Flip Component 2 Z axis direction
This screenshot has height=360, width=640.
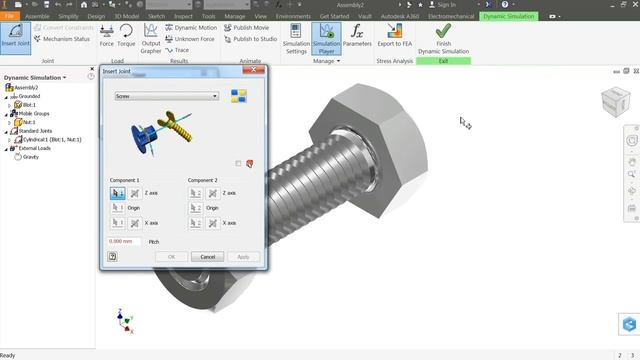pos(212,193)
